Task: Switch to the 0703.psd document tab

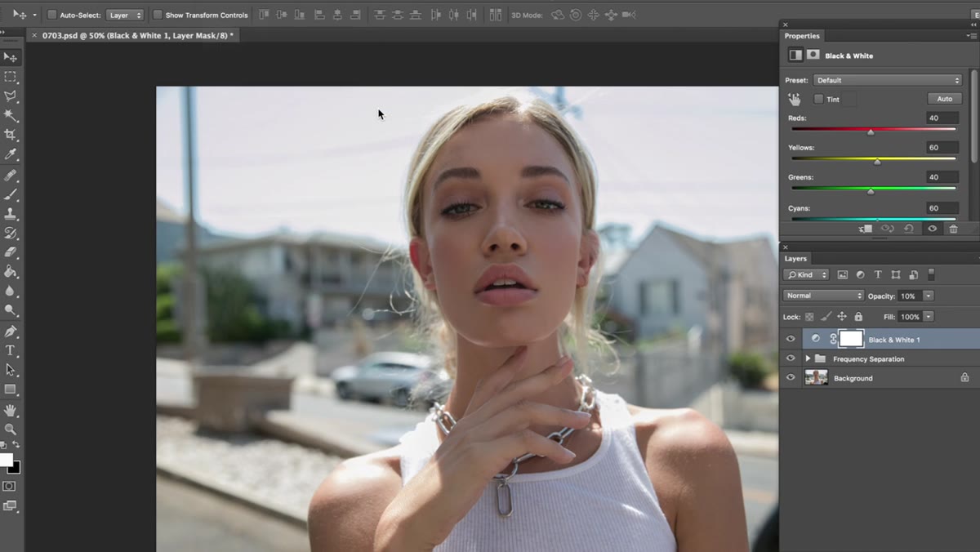Action: pyautogui.click(x=137, y=35)
